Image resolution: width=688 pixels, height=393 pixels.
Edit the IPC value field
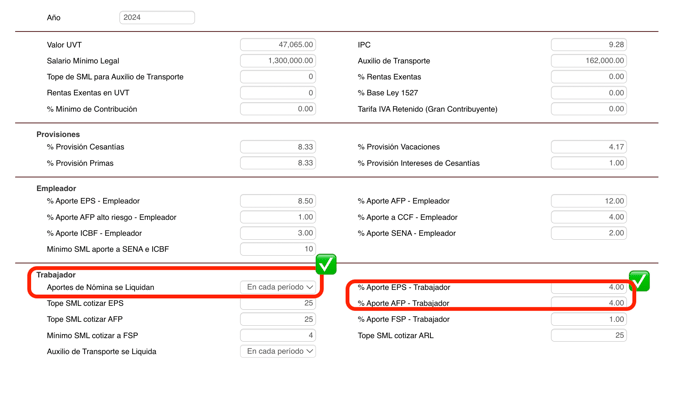click(589, 45)
